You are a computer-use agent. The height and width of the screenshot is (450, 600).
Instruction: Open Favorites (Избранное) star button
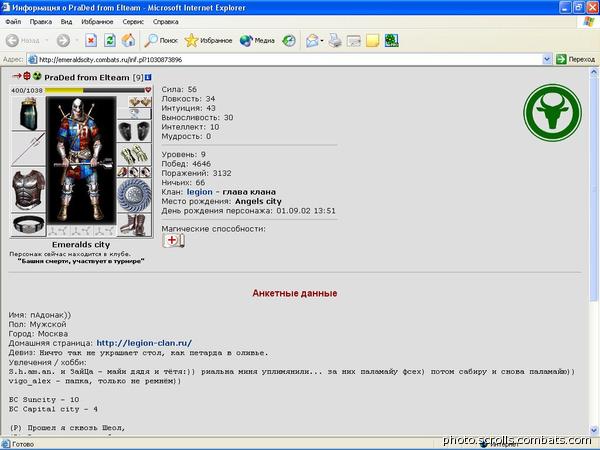click(208, 40)
